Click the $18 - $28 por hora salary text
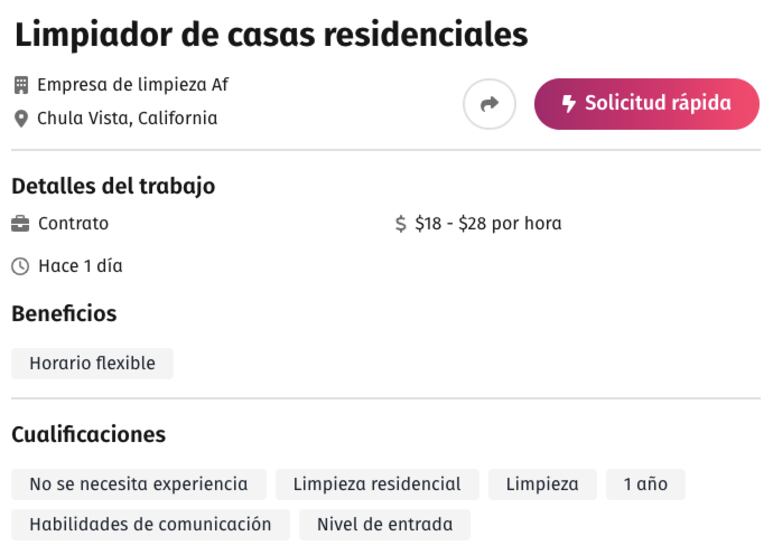This screenshot has height=555, width=773. pyautogui.click(x=488, y=224)
